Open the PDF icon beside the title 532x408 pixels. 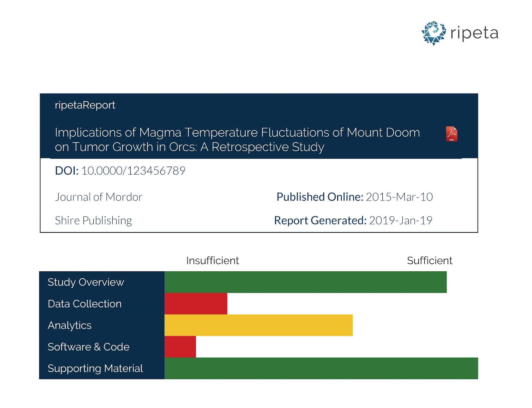tap(451, 134)
